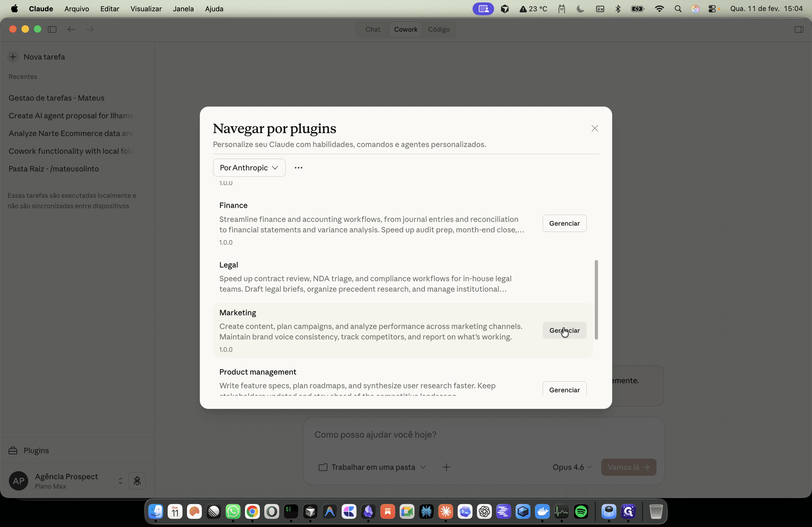Viewport: 812px width, 527px height.
Task: Close the Navegar por plugins dialog
Action: tap(595, 128)
